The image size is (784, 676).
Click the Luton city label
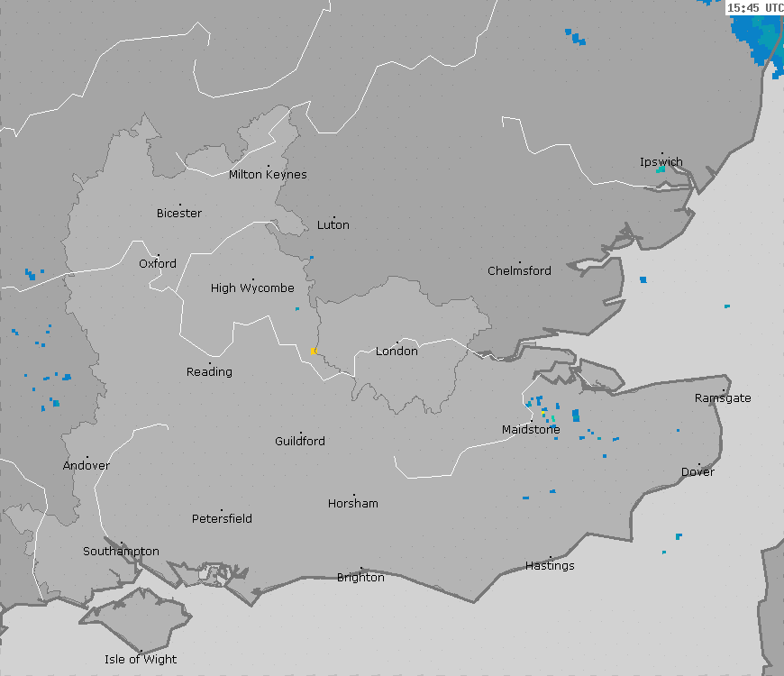click(333, 224)
